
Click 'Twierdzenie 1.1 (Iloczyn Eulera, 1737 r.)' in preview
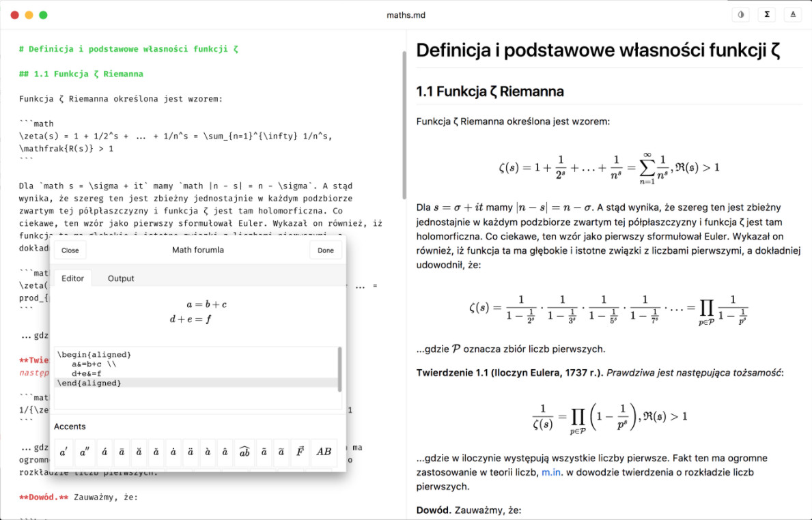[x=509, y=373]
